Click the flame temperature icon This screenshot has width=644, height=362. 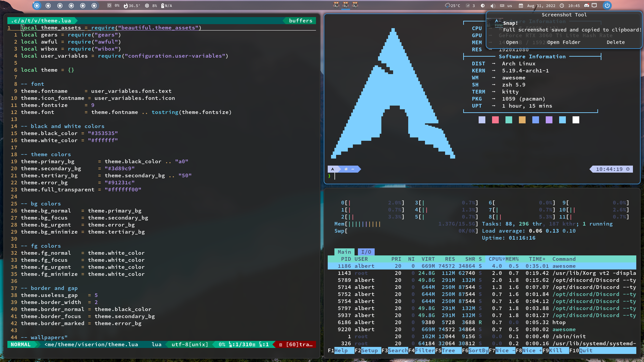pyautogui.click(x=126, y=6)
